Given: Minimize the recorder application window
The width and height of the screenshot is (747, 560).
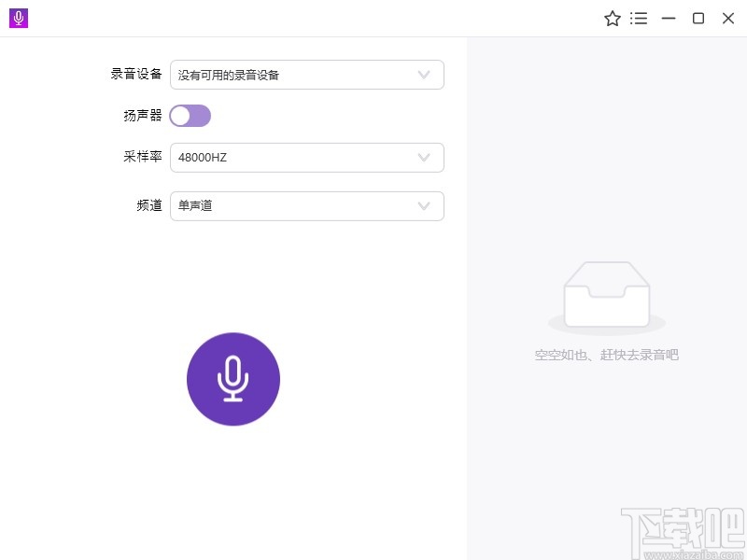Looking at the screenshot, I should [668, 18].
